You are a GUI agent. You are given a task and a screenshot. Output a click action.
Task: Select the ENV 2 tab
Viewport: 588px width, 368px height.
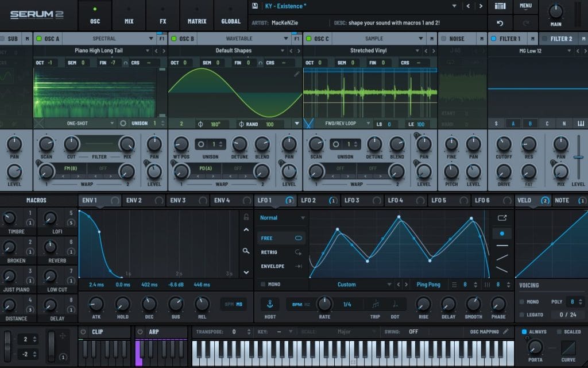[x=134, y=200]
